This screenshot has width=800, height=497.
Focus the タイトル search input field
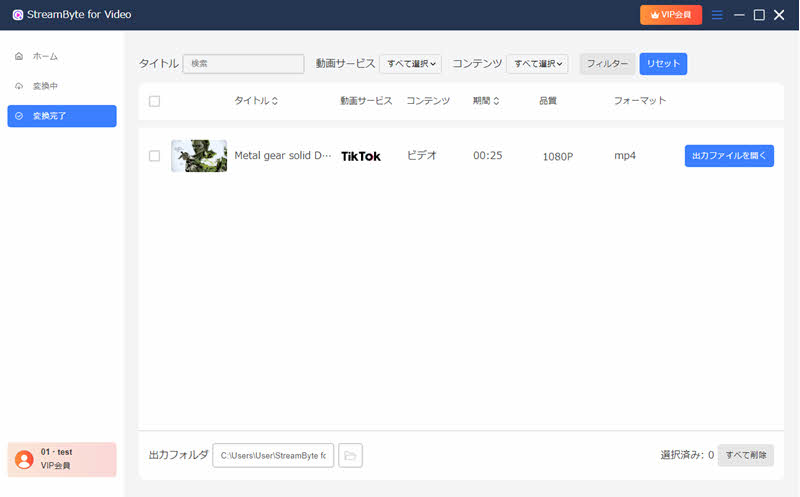click(x=243, y=64)
